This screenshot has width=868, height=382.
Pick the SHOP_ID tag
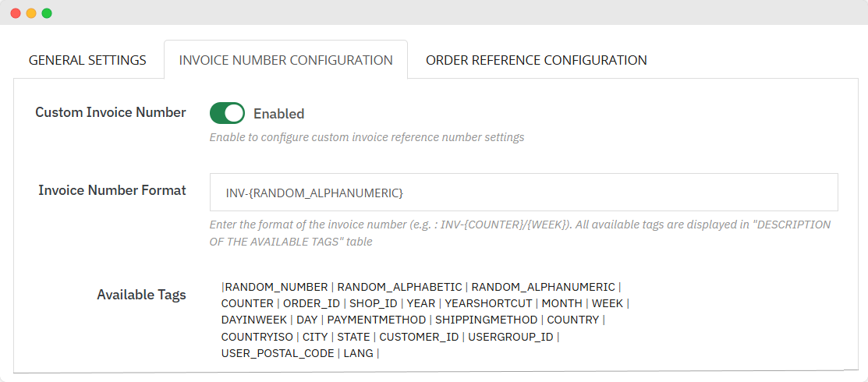[373, 303]
